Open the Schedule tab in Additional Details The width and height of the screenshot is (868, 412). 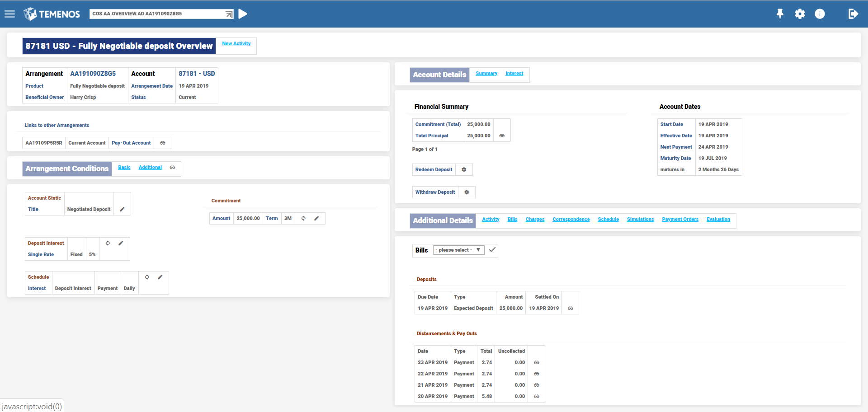[x=608, y=220]
